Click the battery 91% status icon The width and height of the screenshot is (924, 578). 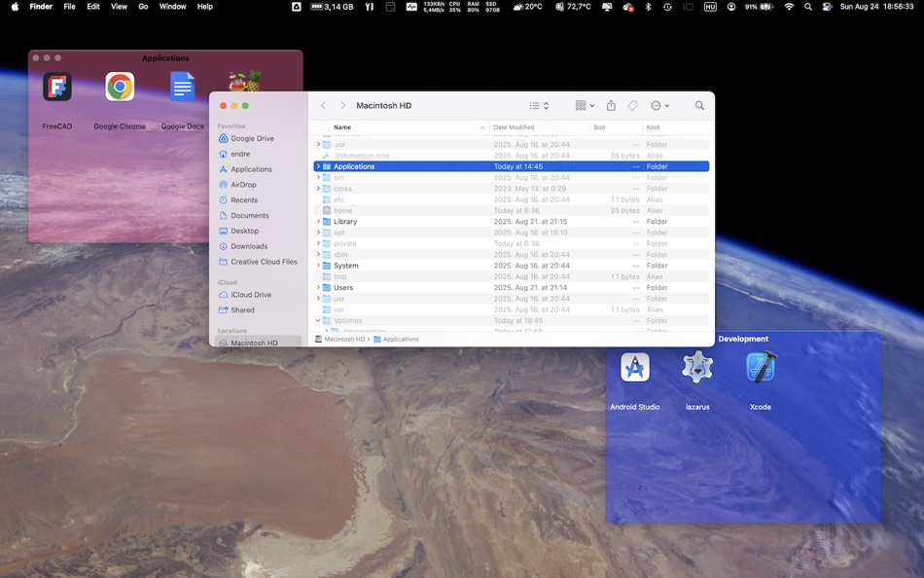tap(759, 7)
